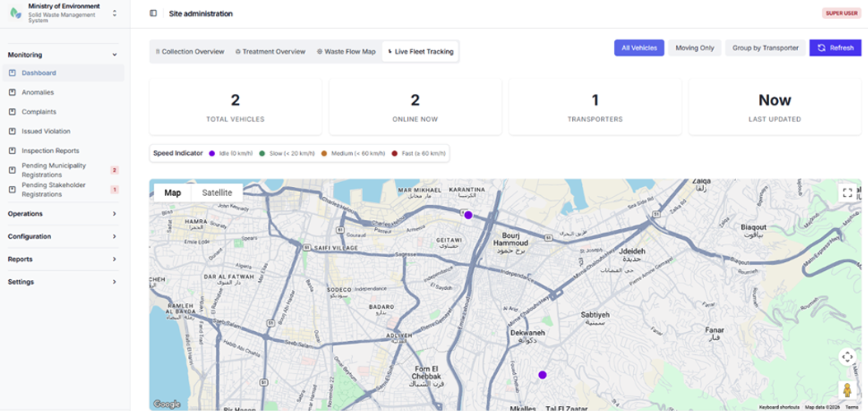Switch to Collection Overview tab

(190, 51)
